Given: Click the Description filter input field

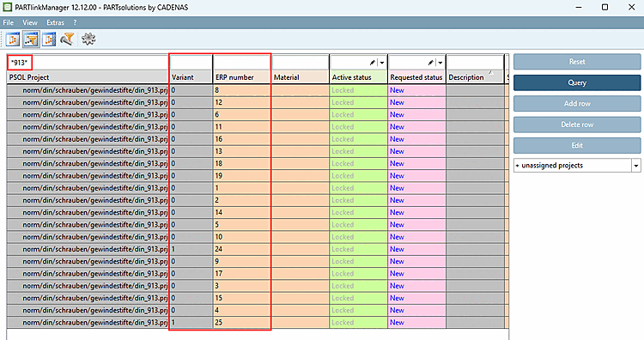Looking at the screenshot, I should pyautogui.click(x=475, y=63).
